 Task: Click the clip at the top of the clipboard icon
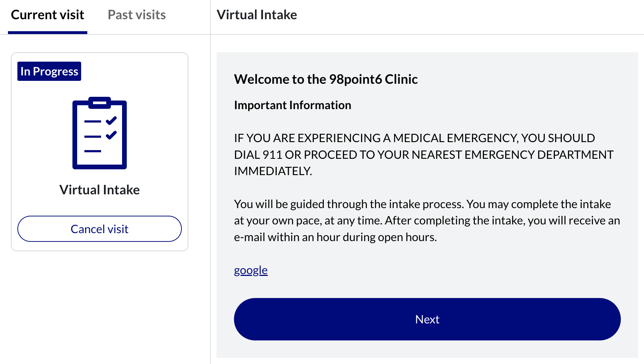100,103
